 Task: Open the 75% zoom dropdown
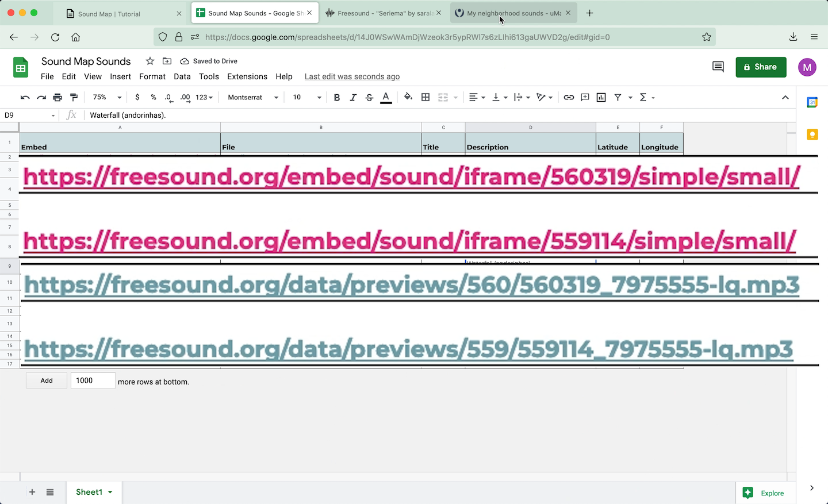click(107, 98)
